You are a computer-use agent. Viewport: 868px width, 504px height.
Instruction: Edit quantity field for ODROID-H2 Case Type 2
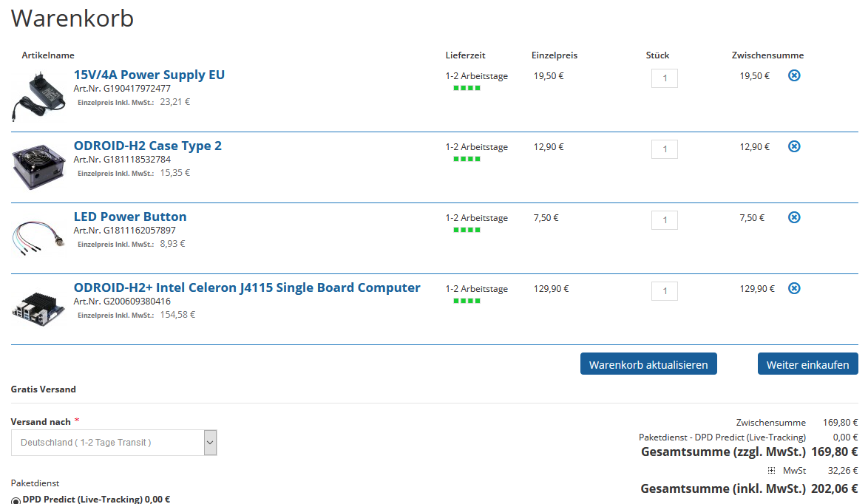(x=664, y=149)
